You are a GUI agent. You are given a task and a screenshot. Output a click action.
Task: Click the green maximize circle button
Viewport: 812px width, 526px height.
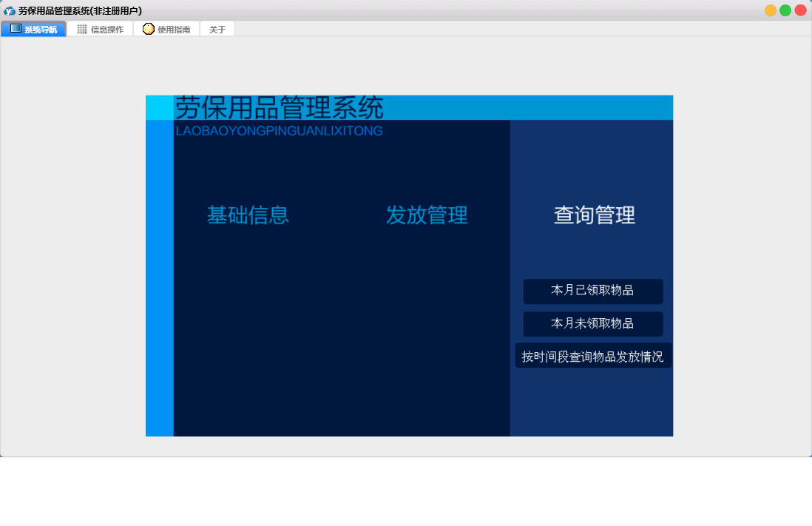point(785,10)
